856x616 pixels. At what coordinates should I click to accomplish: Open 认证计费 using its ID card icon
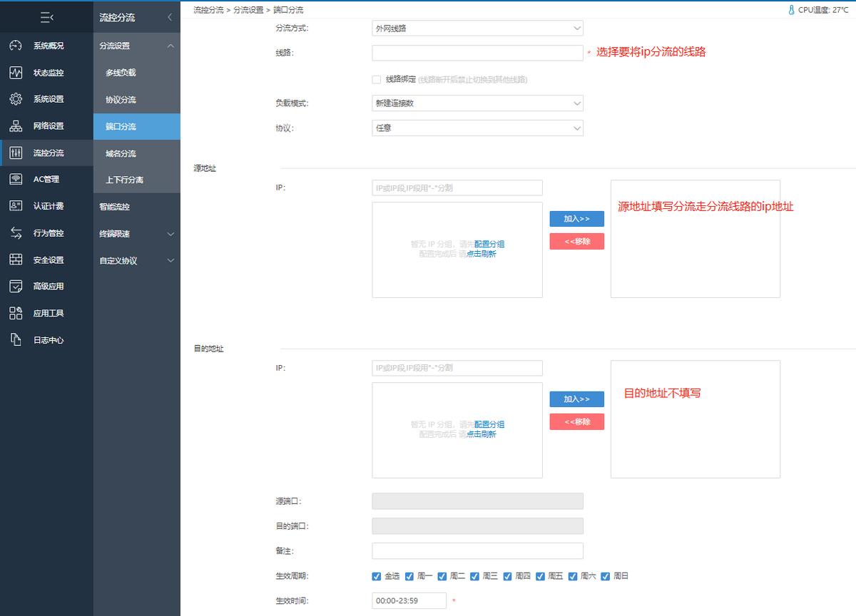[x=16, y=206]
